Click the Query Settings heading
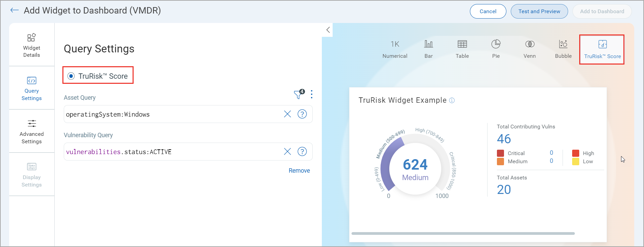Image resolution: width=644 pixels, height=247 pixels. click(99, 49)
